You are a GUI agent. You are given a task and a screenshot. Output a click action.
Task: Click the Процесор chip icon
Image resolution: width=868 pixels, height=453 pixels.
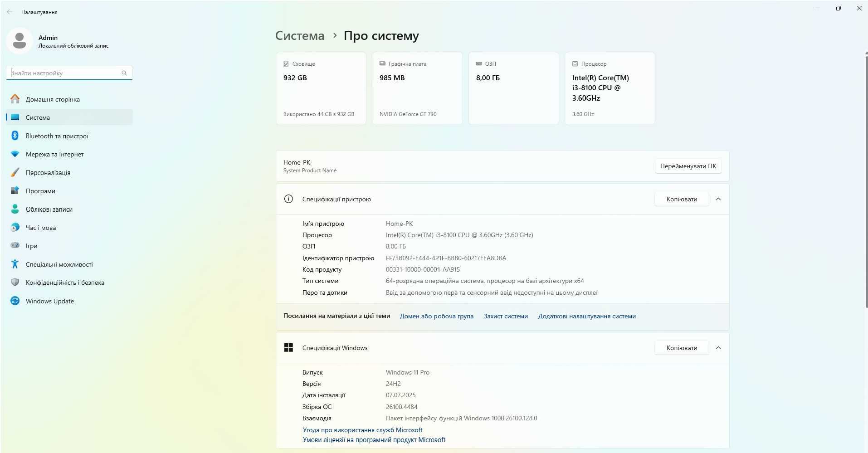(575, 64)
